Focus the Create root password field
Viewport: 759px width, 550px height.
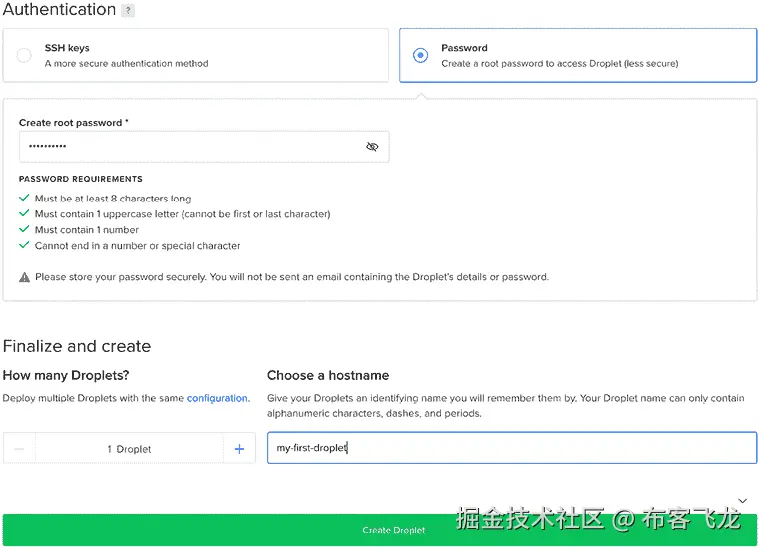tap(190, 147)
